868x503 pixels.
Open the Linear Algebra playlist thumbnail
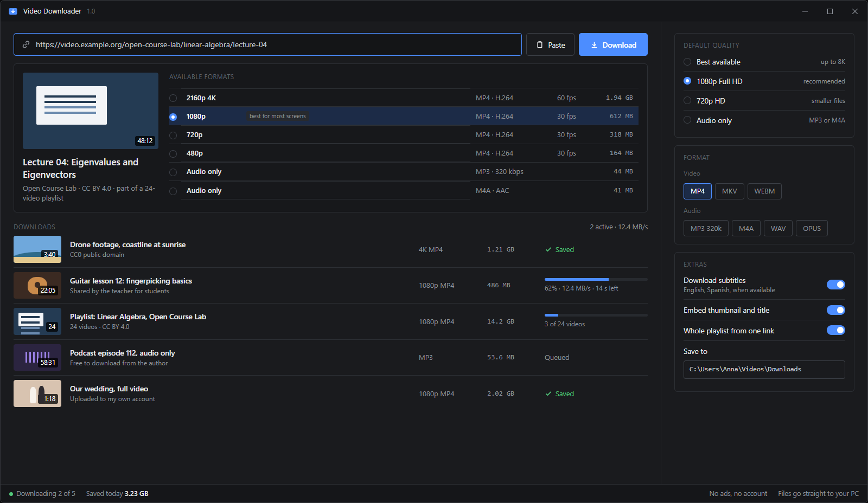(37, 321)
